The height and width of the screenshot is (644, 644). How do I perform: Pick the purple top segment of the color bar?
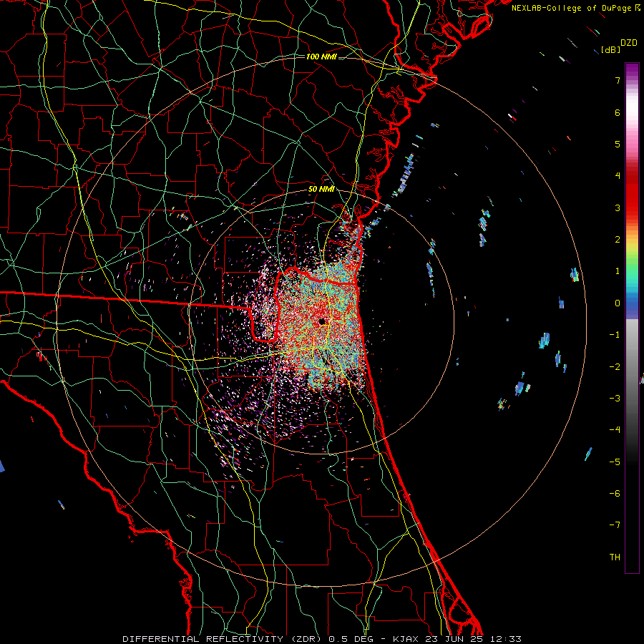pyautogui.click(x=632, y=69)
